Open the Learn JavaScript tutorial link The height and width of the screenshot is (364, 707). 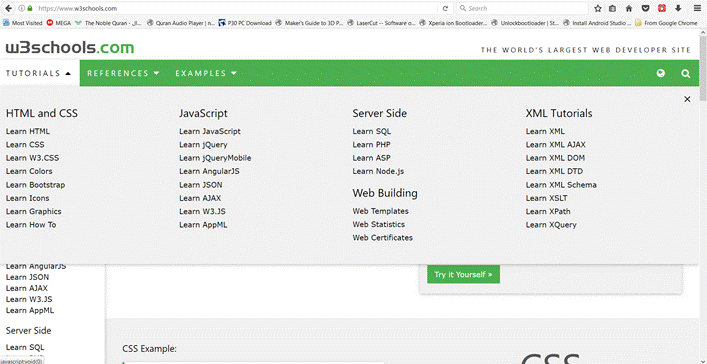click(x=210, y=131)
